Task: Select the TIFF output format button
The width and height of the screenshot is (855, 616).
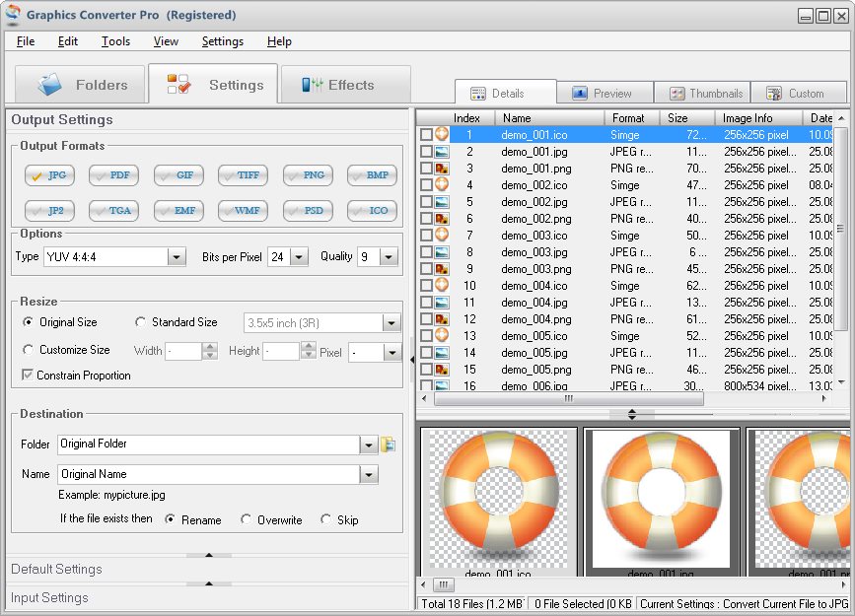Action: (243, 175)
